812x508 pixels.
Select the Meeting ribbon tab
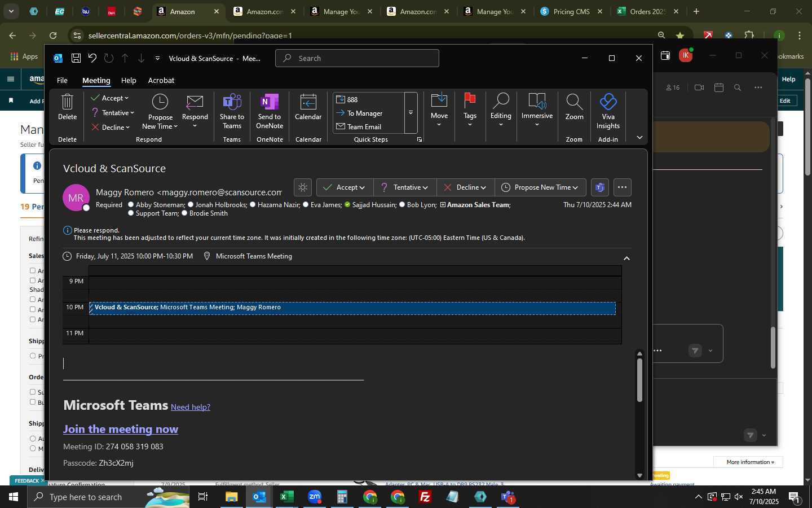(x=96, y=80)
